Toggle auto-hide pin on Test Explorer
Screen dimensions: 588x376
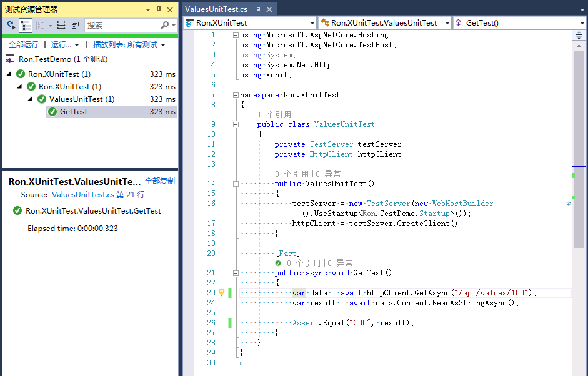point(159,10)
